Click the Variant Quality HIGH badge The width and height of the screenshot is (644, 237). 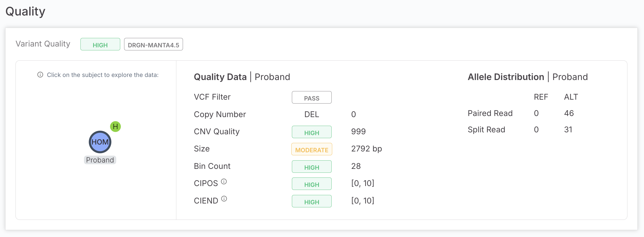click(x=100, y=44)
